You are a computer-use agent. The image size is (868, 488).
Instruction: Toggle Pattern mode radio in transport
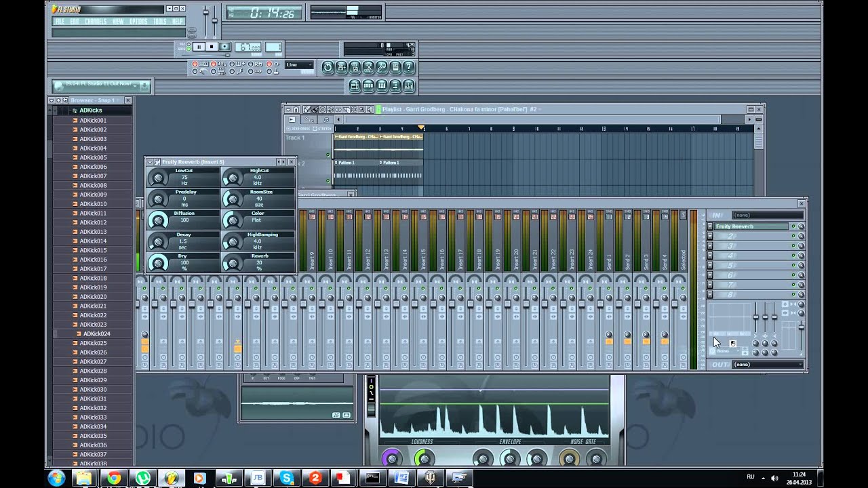[189, 44]
